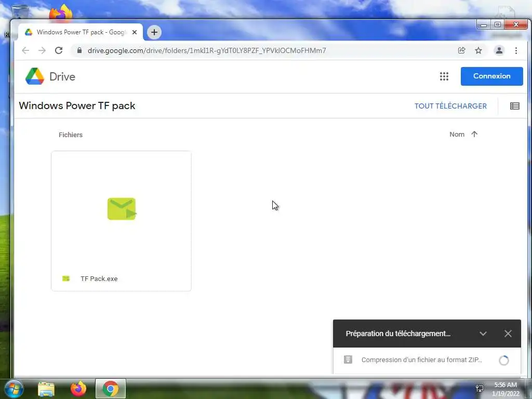
Task: Dismiss the Préparation du téléchargement panel
Action: click(508, 334)
